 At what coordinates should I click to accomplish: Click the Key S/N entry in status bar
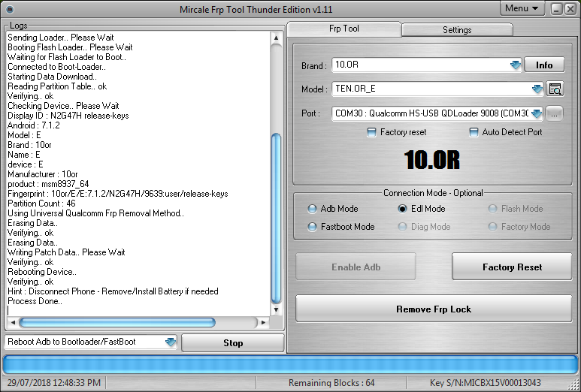coord(486,383)
